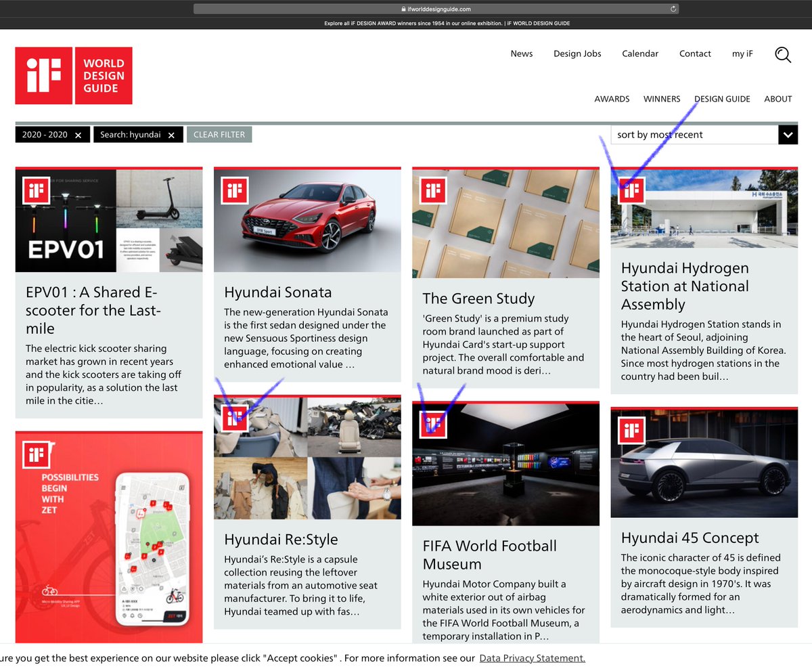The image size is (812, 671).
Task: Select the DESIGN GUIDE navigation item
Action: pos(722,99)
